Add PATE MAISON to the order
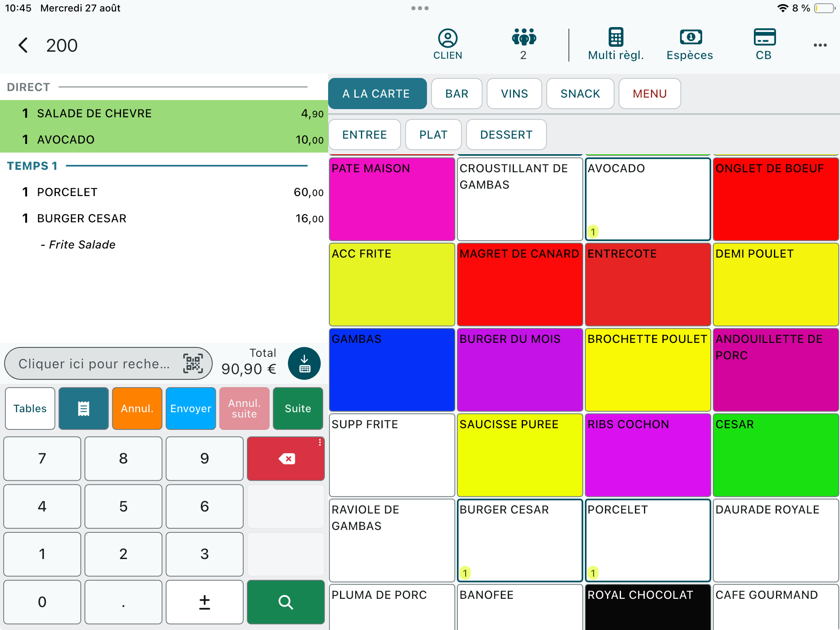 tap(392, 199)
